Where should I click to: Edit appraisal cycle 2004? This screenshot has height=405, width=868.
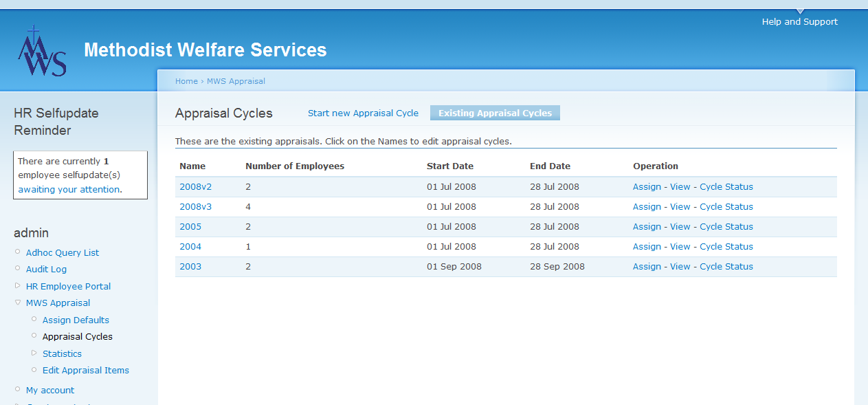pos(190,246)
